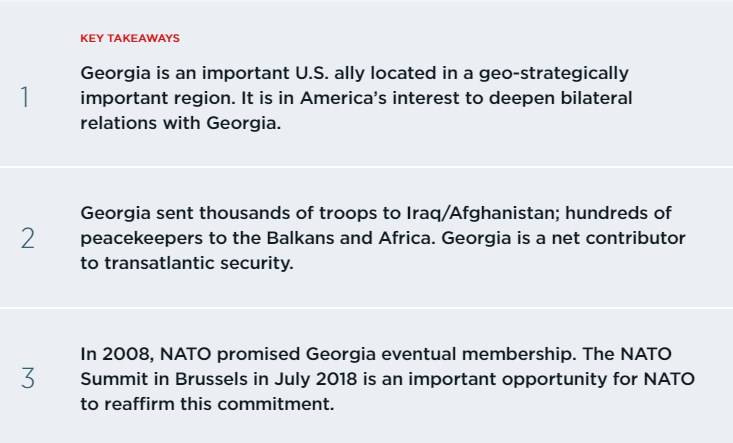Click 'In 2008' at third takeaway start
Viewport: 733px width, 443px height.
pos(116,354)
